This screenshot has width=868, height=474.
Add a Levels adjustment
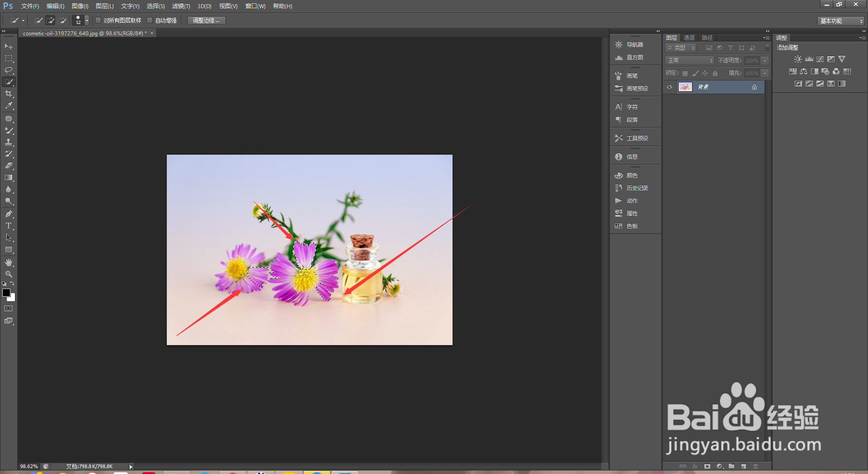pos(809,59)
